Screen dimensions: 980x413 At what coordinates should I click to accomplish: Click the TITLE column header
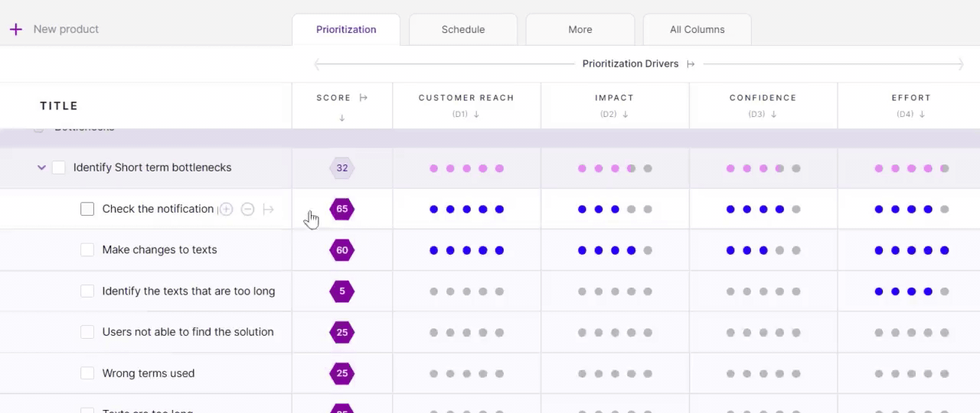(59, 106)
